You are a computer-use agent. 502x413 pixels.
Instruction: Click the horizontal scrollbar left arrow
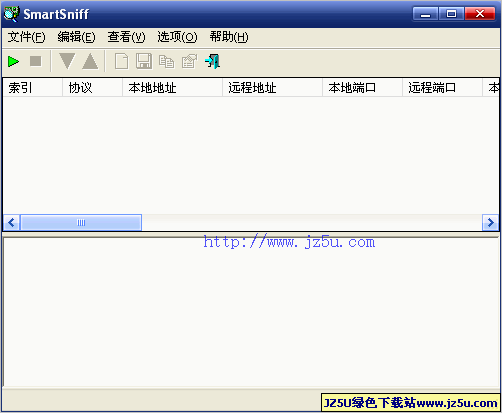pos(12,222)
